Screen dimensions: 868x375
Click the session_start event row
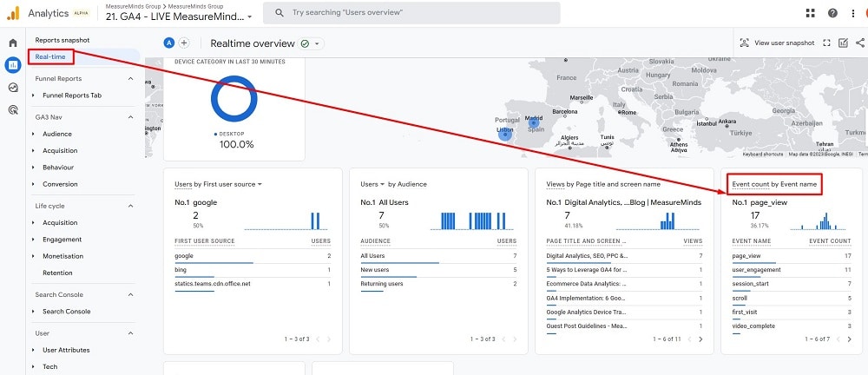tap(791, 284)
